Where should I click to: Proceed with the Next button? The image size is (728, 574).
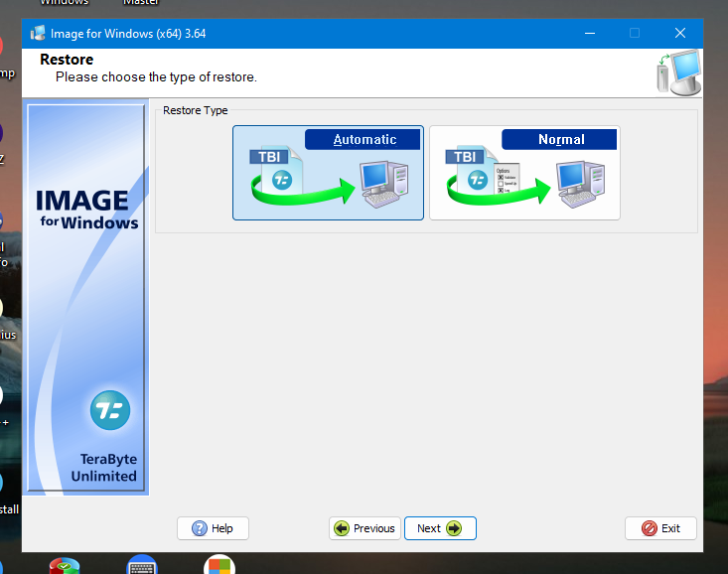[x=440, y=528]
